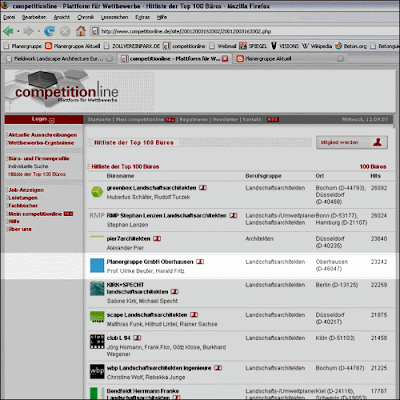Open Mein competitionline in the sidebar
Image resolution: width=400 pixels, height=400 pixels.
(x=35, y=214)
